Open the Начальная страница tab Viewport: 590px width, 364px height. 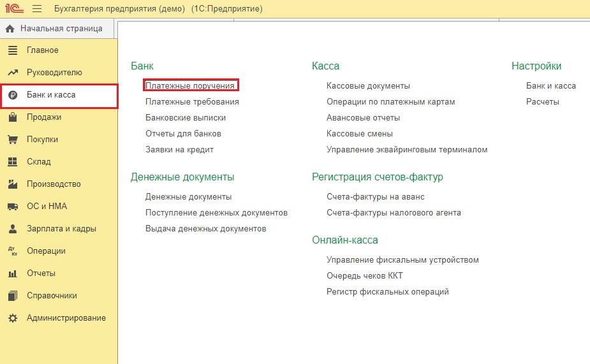pyautogui.click(x=61, y=29)
